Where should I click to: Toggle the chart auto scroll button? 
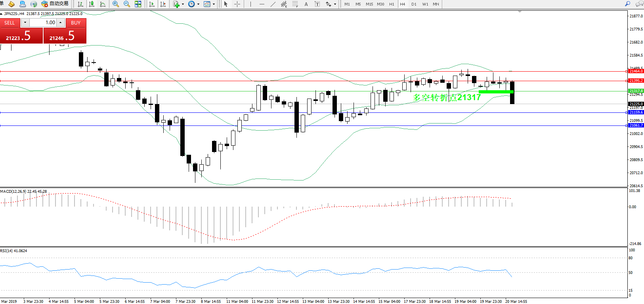(x=151, y=4)
